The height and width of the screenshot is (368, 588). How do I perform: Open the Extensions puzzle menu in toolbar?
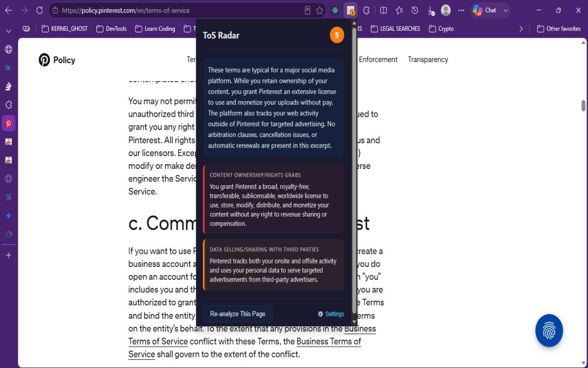[366, 10]
